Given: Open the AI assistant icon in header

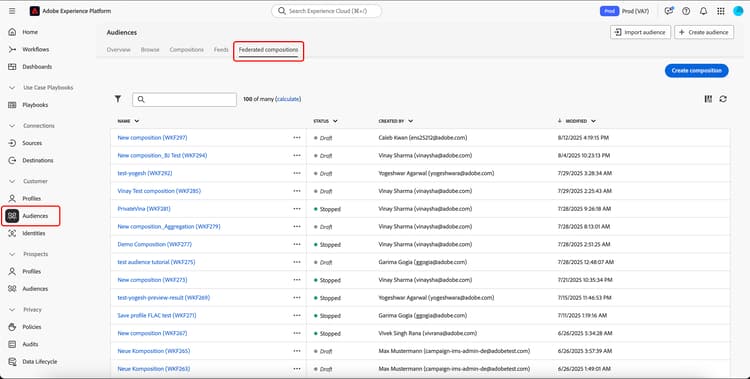Looking at the screenshot, I should click(x=668, y=11).
